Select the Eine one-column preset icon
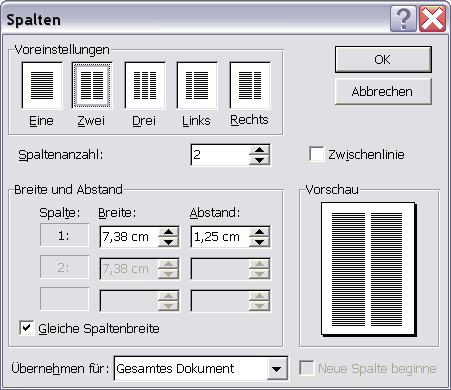Viewport: 451px width, 390px height. (x=42, y=85)
